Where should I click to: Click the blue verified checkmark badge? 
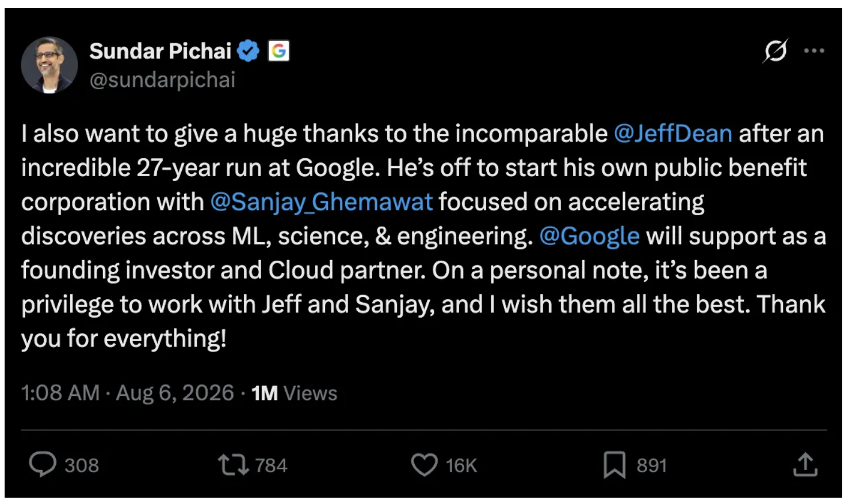tap(249, 51)
